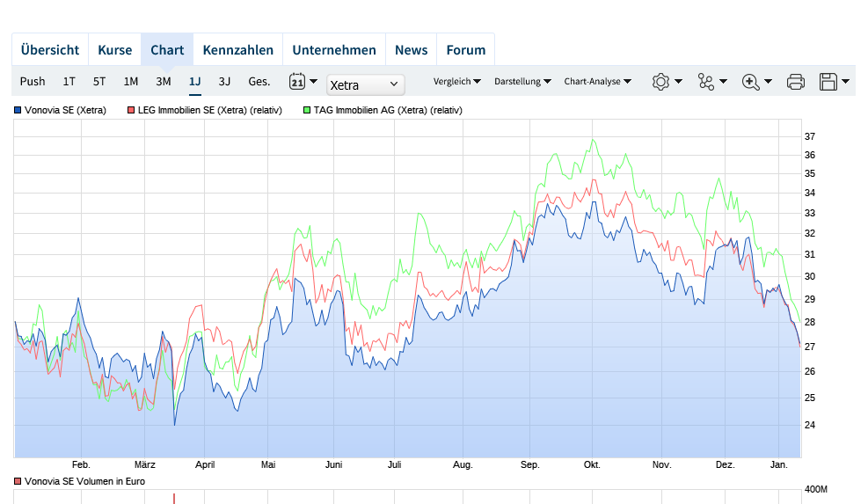Screen dimensions: 868x504
Task: Click the green TAG Immobilien legend square
Action: coord(307,111)
